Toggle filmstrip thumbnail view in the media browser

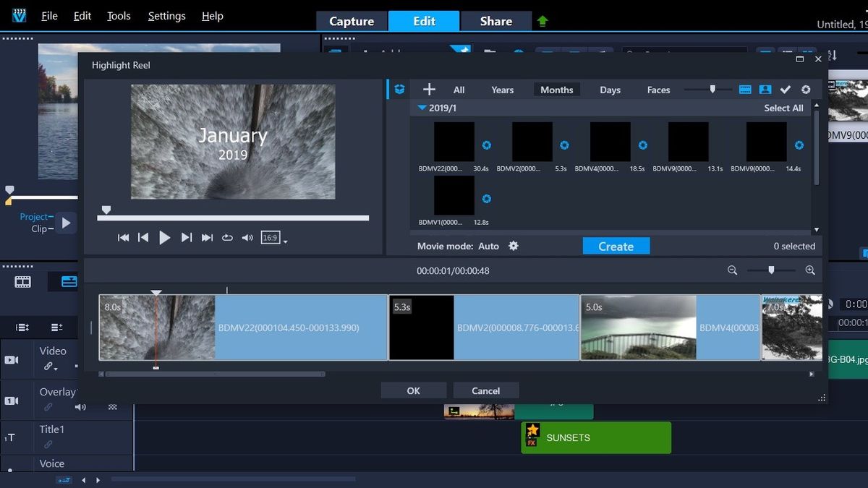click(x=746, y=90)
